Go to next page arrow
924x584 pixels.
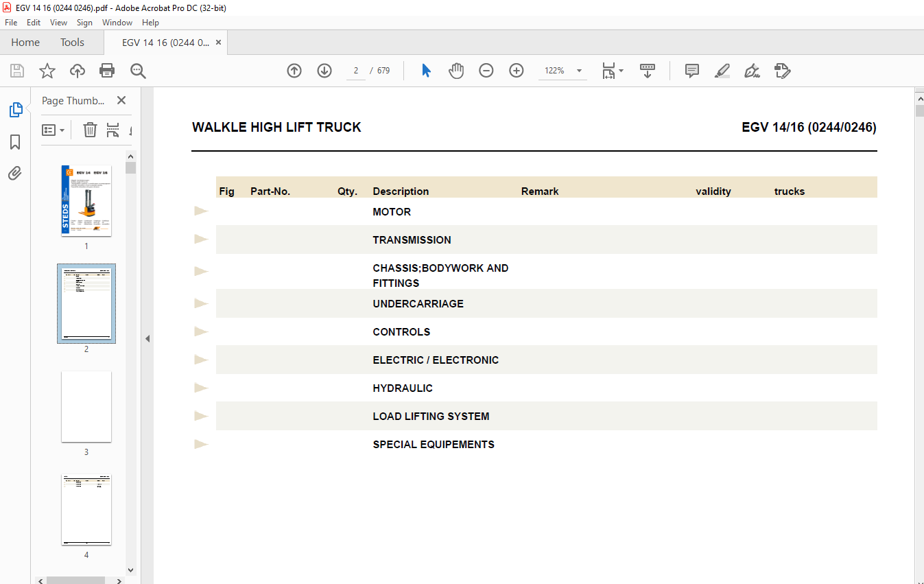(x=324, y=71)
